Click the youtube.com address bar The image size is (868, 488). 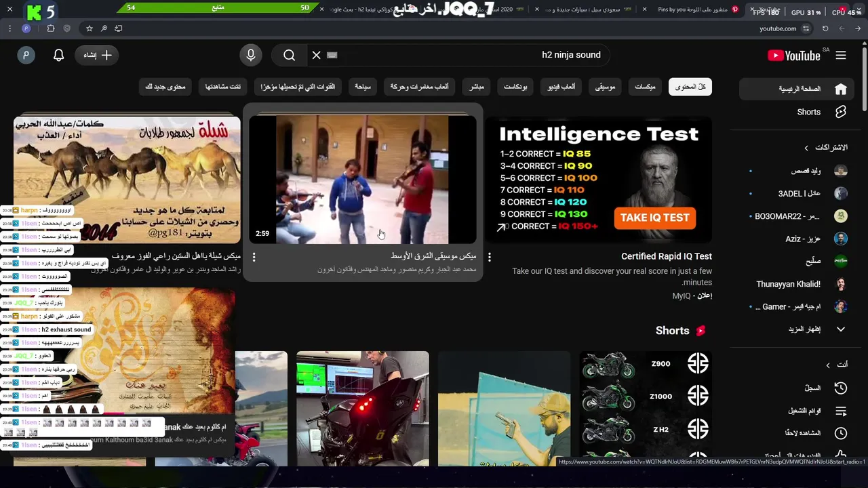[x=777, y=28]
